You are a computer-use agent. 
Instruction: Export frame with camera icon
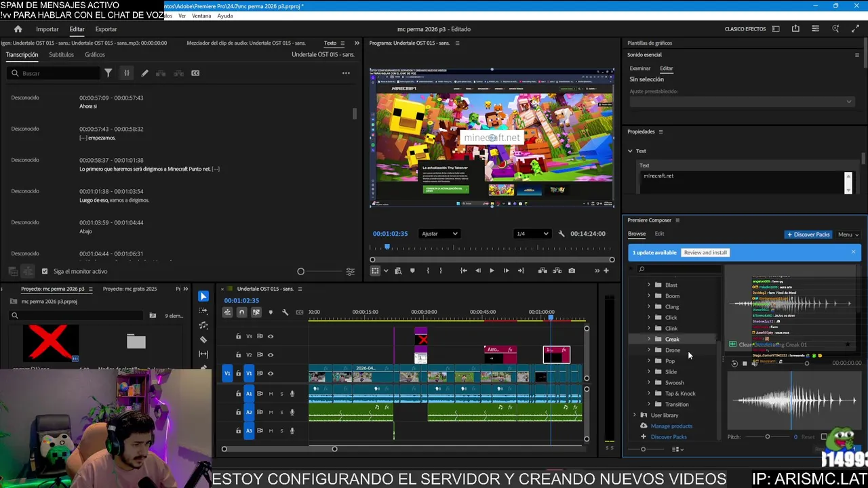point(572,270)
